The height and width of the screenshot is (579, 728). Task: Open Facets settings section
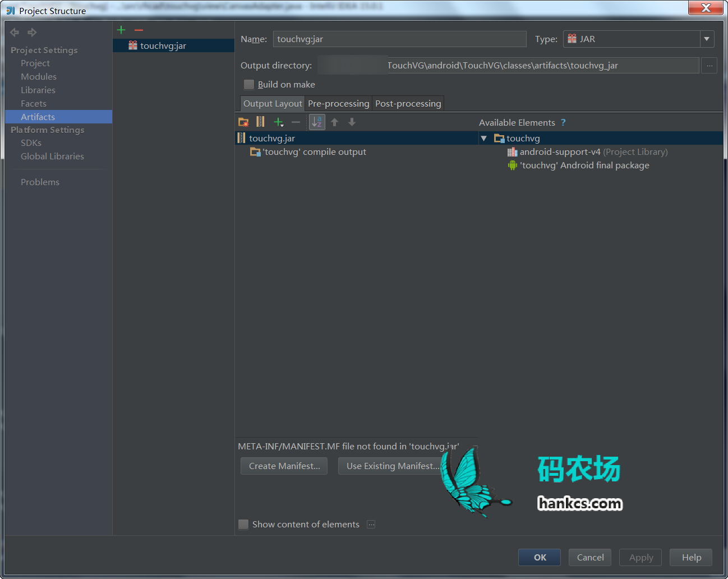[34, 104]
